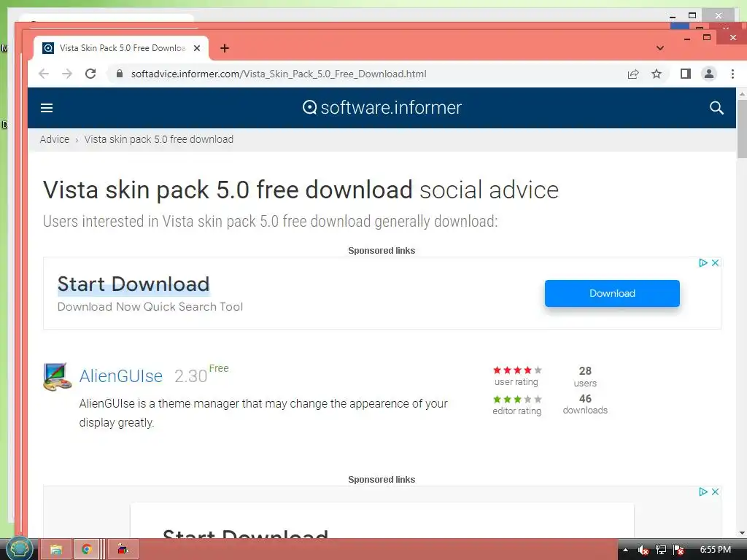Click the AlienGUIse user rating stars
This screenshot has height=560, width=747.
[517, 370]
